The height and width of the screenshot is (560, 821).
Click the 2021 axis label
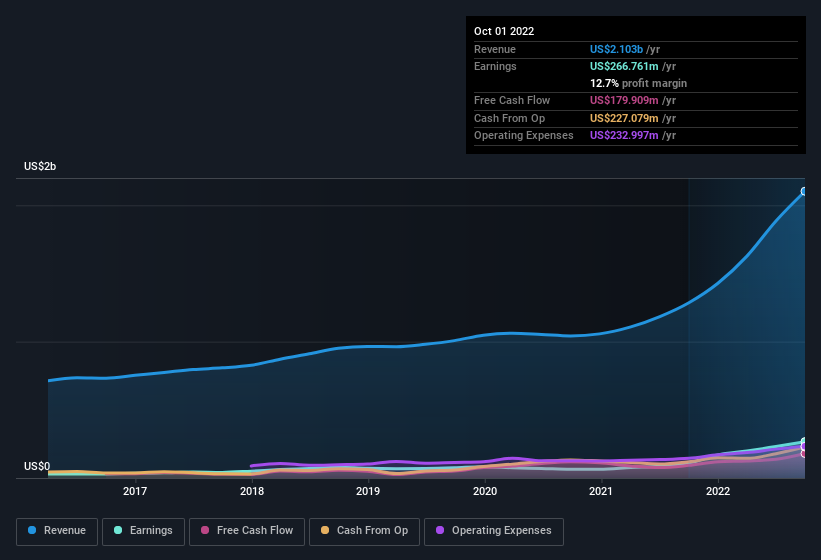pos(601,491)
